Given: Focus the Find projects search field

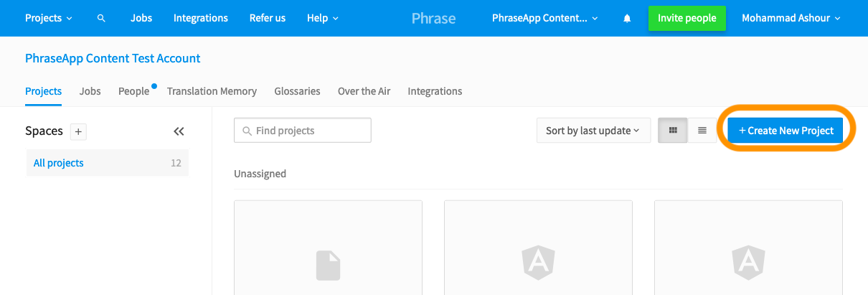Looking at the screenshot, I should click(x=303, y=131).
